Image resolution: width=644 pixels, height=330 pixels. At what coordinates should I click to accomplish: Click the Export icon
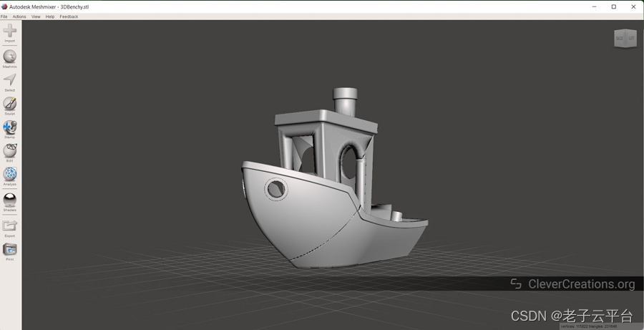pos(10,225)
